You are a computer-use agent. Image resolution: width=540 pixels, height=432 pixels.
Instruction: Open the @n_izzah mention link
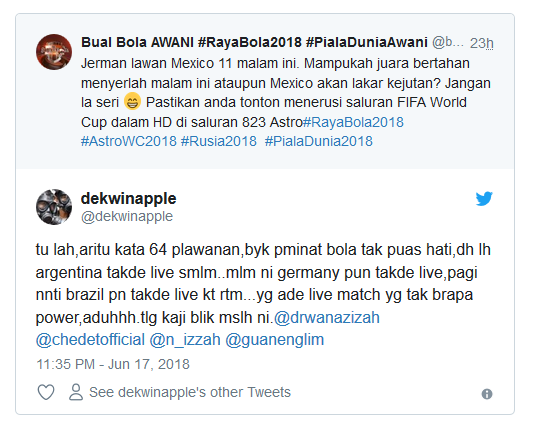pos(185,340)
